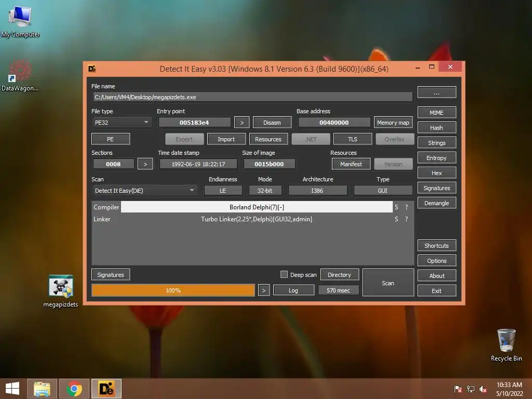The image size is (532, 399).
Task: Open the Resources viewer button
Action: click(269, 139)
